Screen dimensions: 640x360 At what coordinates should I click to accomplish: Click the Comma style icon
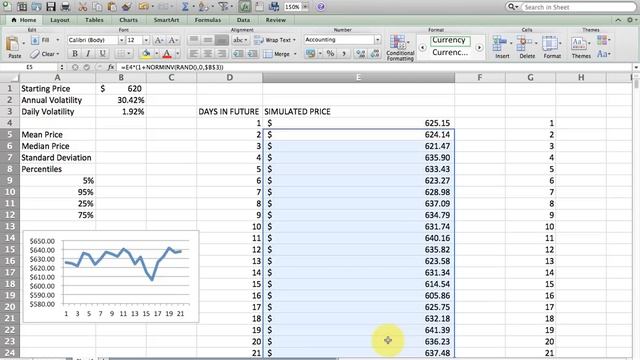(344, 53)
